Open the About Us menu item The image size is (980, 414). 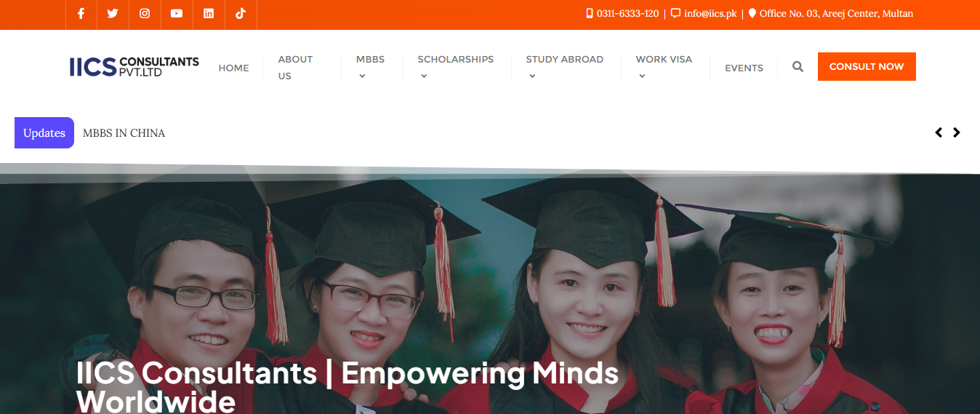tap(295, 68)
